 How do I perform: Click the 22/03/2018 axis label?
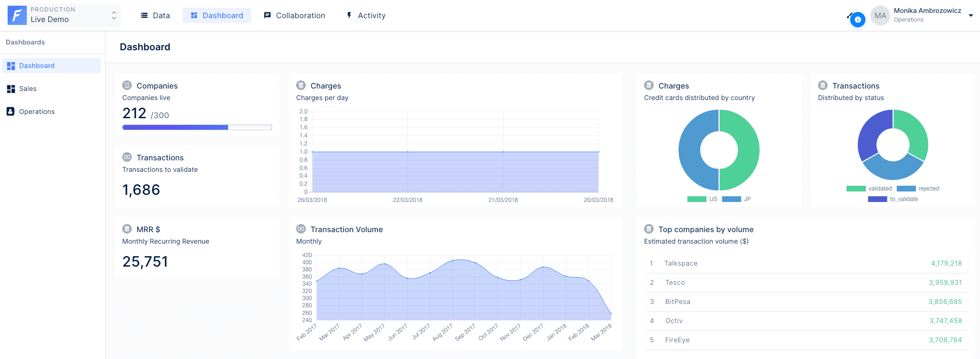(x=407, y=200)
